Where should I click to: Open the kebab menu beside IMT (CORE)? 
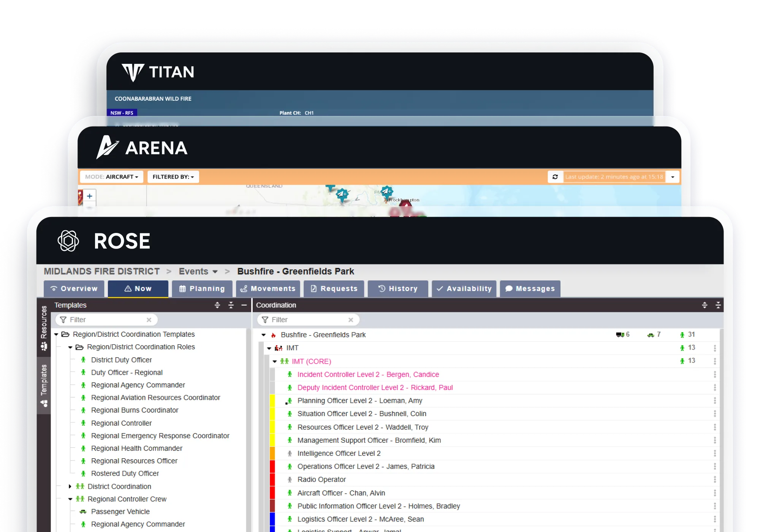[x=714, y=361]
